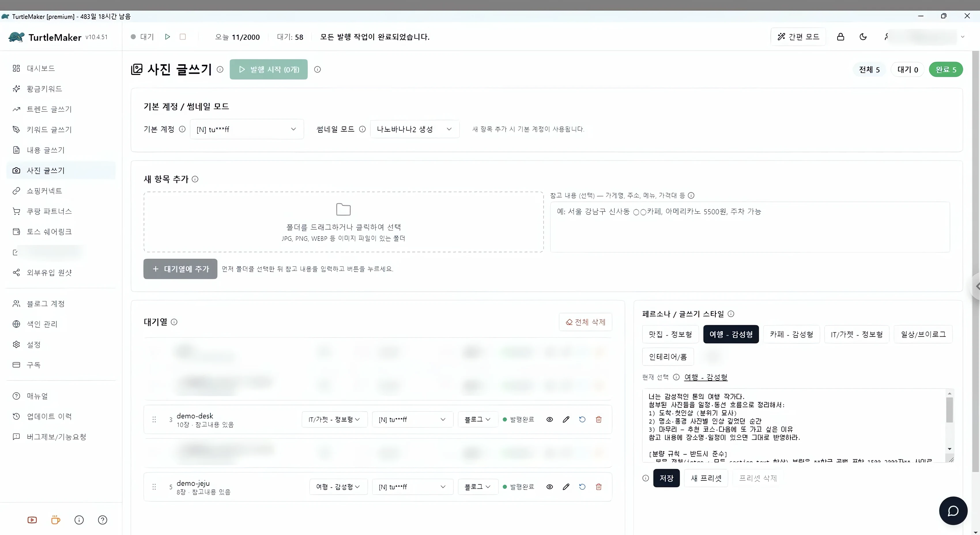980x535 pixels.
Task: Delete the demo-desk row via trash icon
Action: [599, 419]
